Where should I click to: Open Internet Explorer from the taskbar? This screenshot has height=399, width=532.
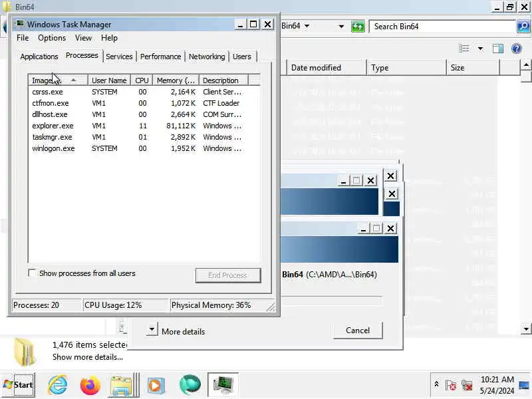tap(57, 385)
